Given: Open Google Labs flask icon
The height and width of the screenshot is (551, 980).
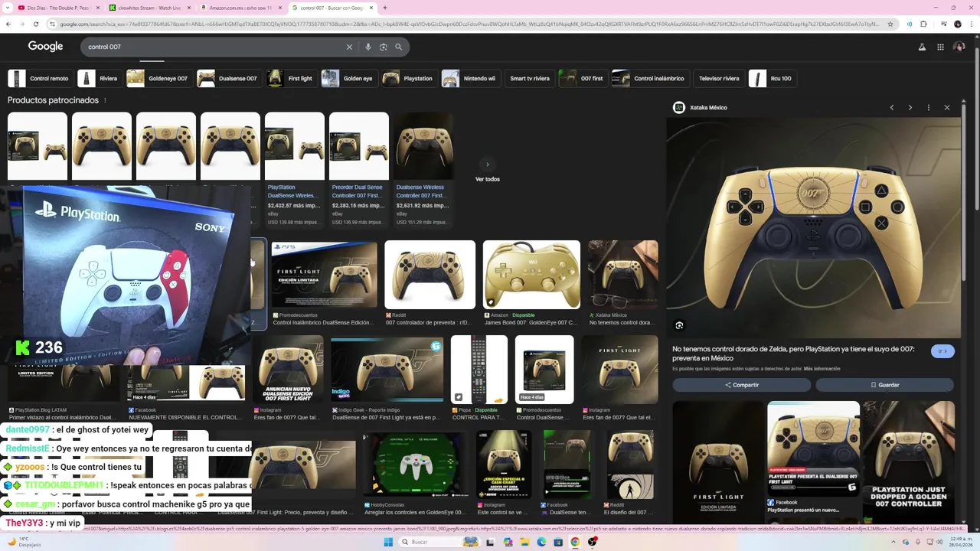Looking at the screenshot, I should pos(922,47).
